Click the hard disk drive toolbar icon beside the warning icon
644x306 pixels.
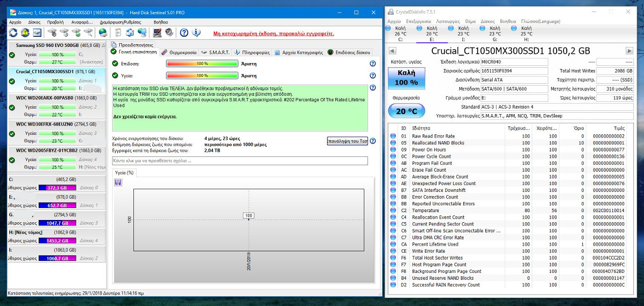click(37, 33)
